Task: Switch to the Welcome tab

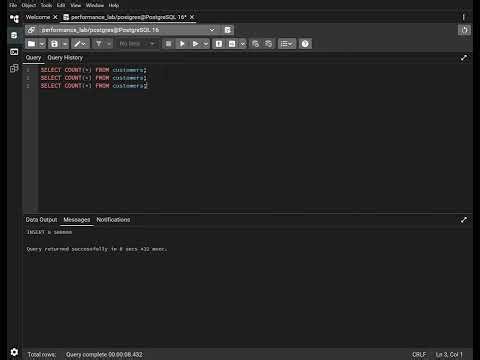Action: tap(38, 17)
